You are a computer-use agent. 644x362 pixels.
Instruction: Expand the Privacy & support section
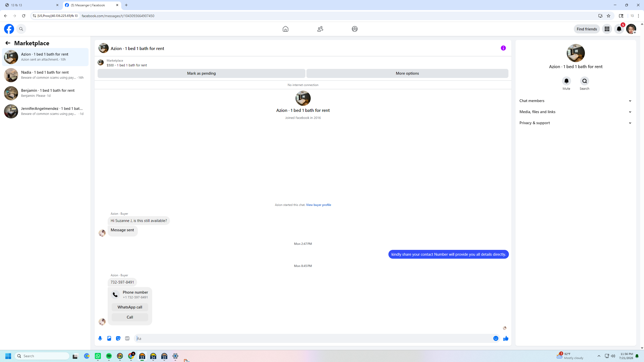tap(576, 123)
